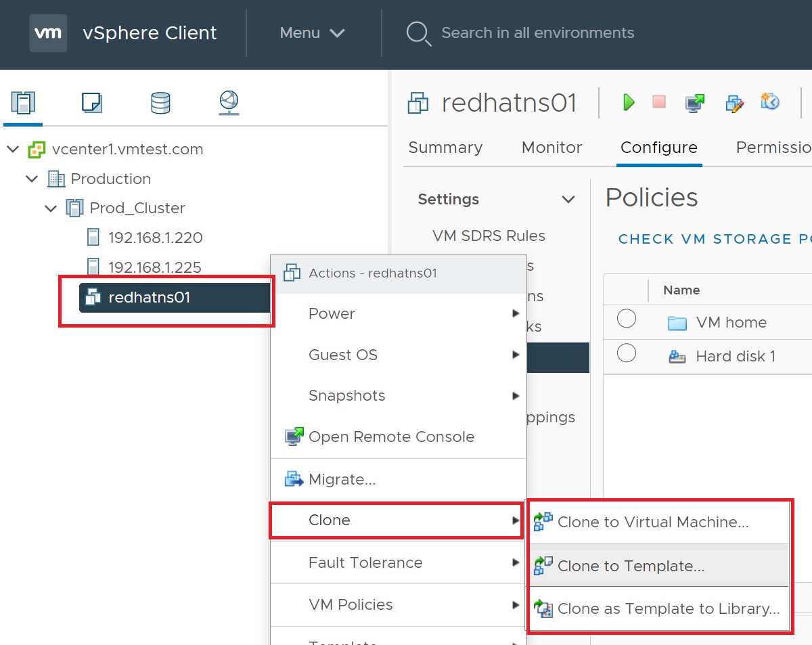812x645 pixels.
Task: Select the VM home radio button
Action: point(627,319)
